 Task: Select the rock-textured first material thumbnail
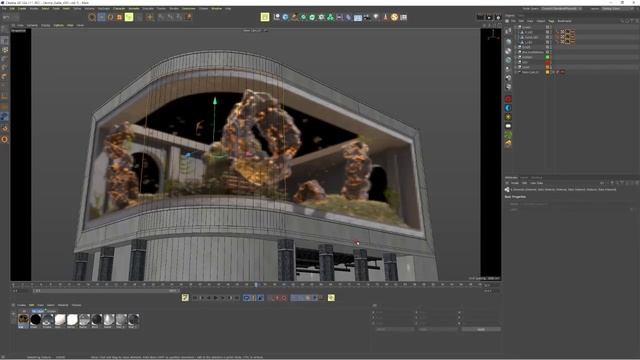(23, 320)
